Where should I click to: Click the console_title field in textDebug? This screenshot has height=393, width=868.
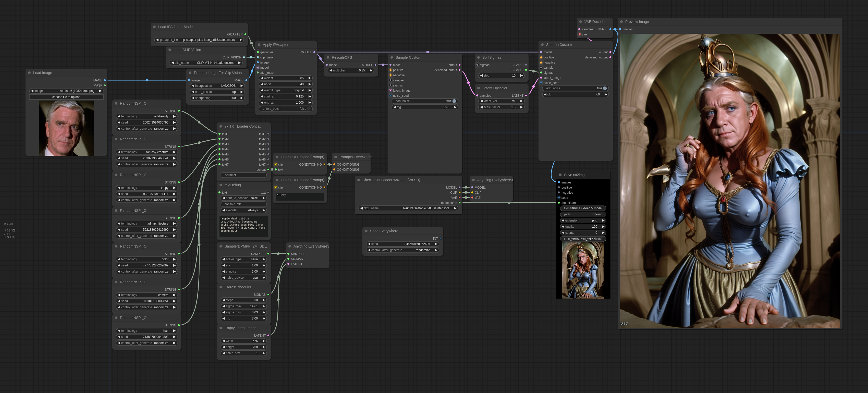coord(244,204)
